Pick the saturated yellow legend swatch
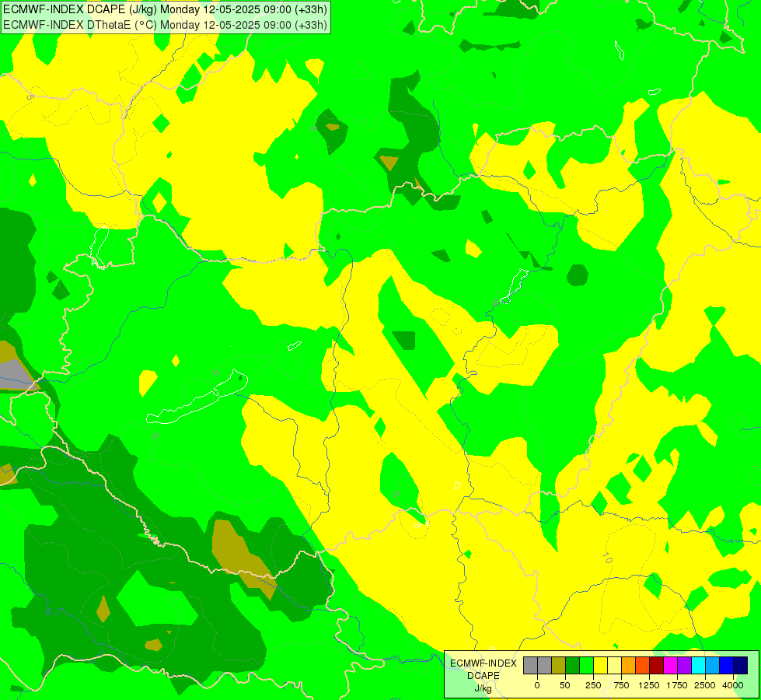Viewport: 761px width, 700px height. pyautogui.click(x=600, y=665)
